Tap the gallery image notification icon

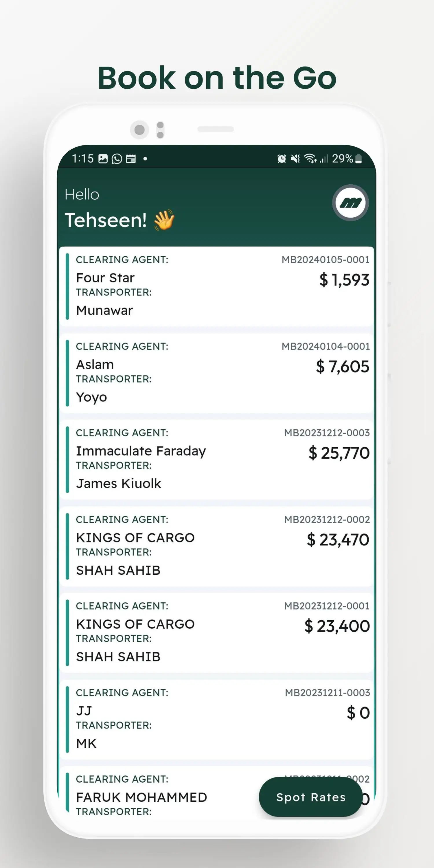103,159
